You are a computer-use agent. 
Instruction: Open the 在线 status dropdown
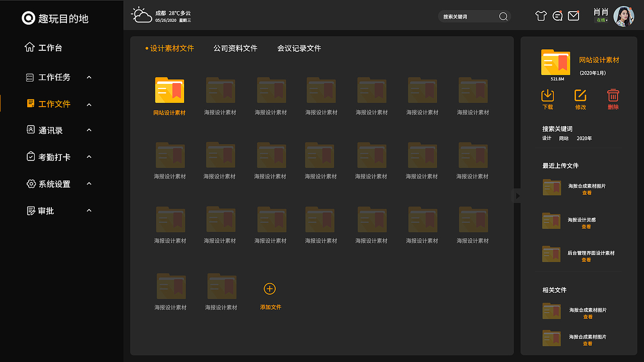(x=602, y=21)
